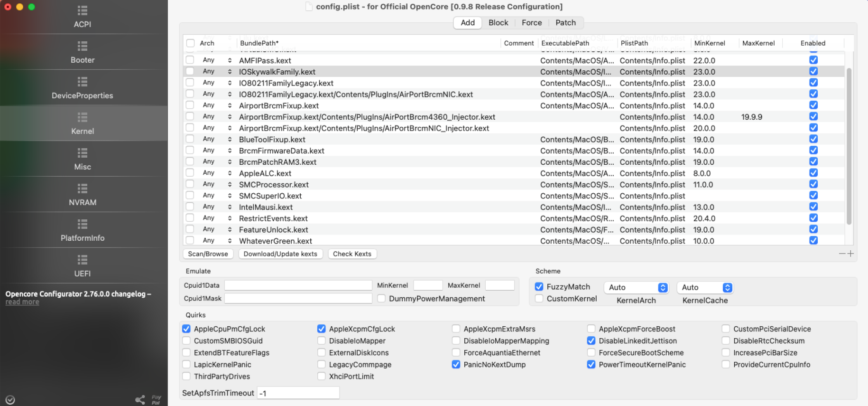The width and height of the screenshot is (868, 406).
Task: Open the Misc section list icon
Action: 83,153
